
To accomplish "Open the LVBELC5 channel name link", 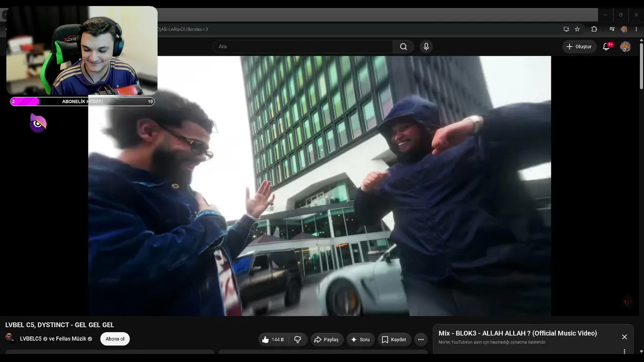I will point(31,339).
